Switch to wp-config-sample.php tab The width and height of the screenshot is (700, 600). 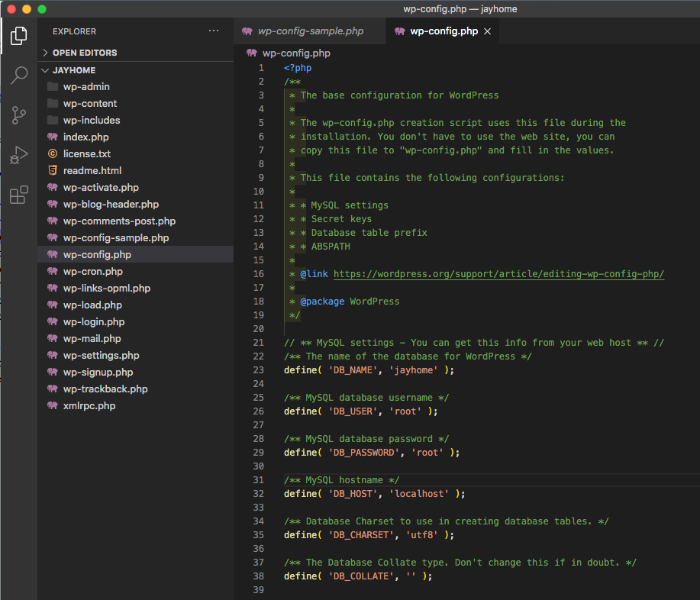click(310, 31)
